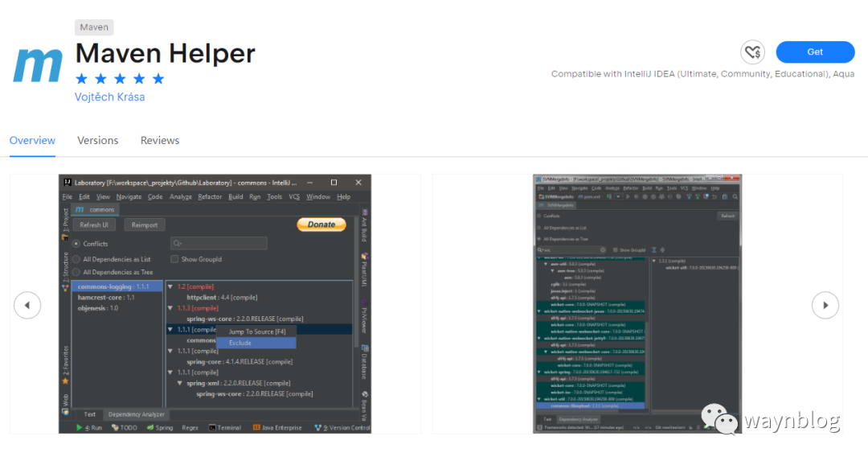Image resolution: width=868 pixels, height=461 pixels.
Task: Click the five-star rating under the title
Action: point(119,79)
